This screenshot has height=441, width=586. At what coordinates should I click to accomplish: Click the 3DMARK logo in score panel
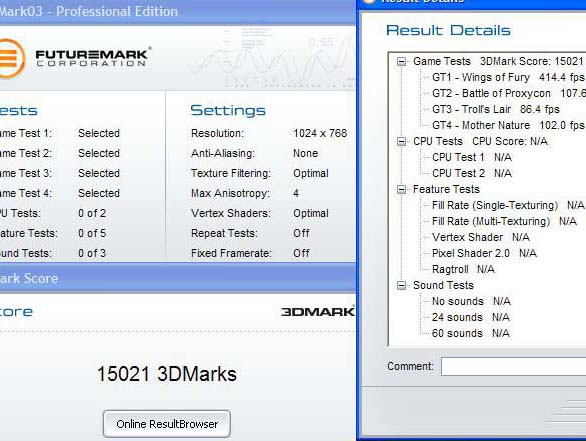click(x=318, y=312)
